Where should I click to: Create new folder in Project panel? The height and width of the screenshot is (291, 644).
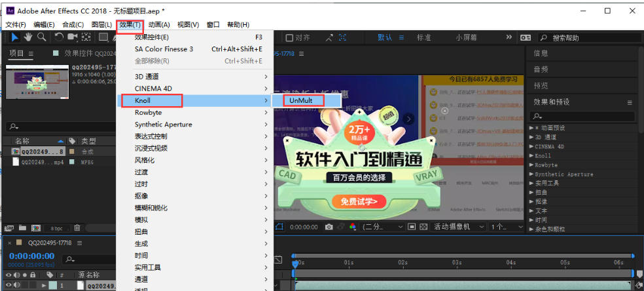click(22, 228)
